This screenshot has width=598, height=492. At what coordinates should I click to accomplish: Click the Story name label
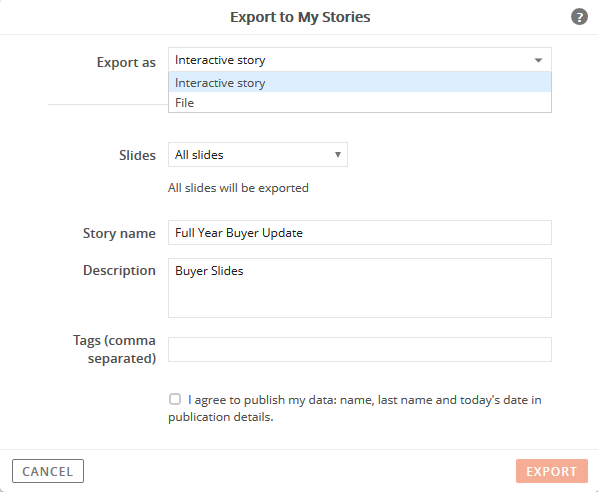click(x=119, y=233)
